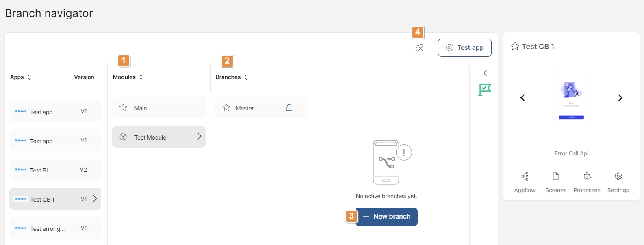Viewport: 644px width, 245px height.
Task: Select the Test error app row
Action: click(x=55, y=228)
